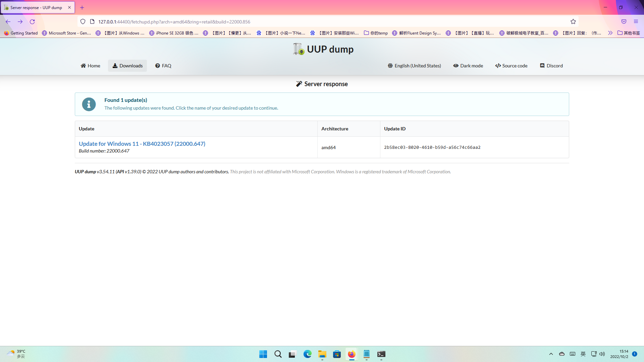Change language from English (United States)
Viewport: 644px width, 362px height.
pos(415,66)
